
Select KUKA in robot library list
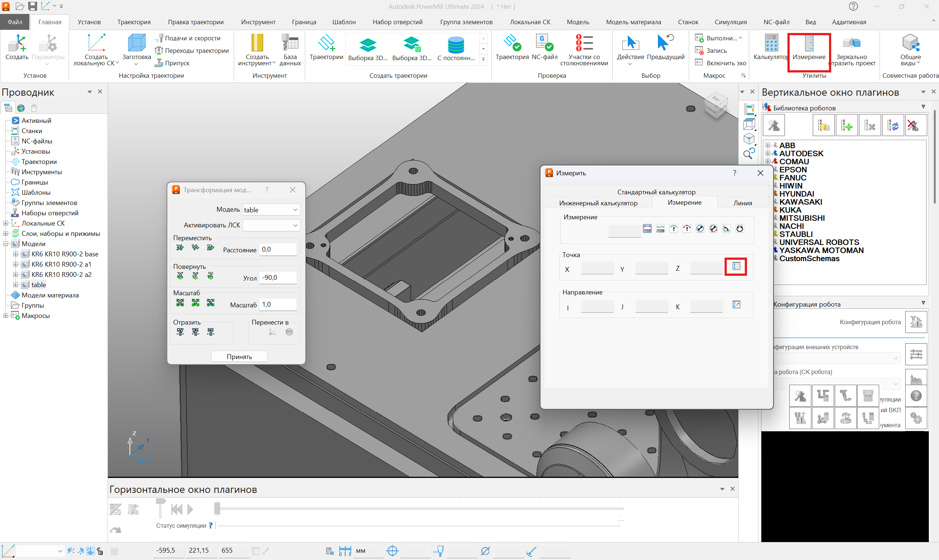pos(790,210)
